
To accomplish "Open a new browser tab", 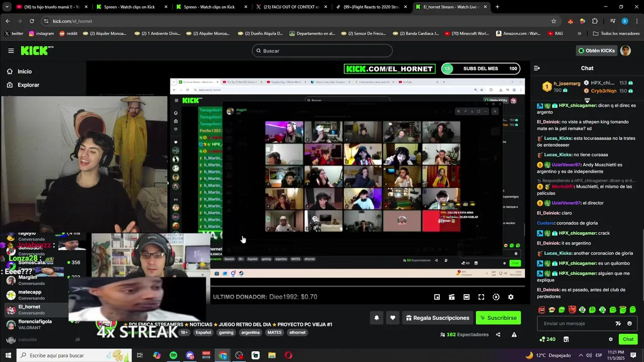I will pos(497,7).
